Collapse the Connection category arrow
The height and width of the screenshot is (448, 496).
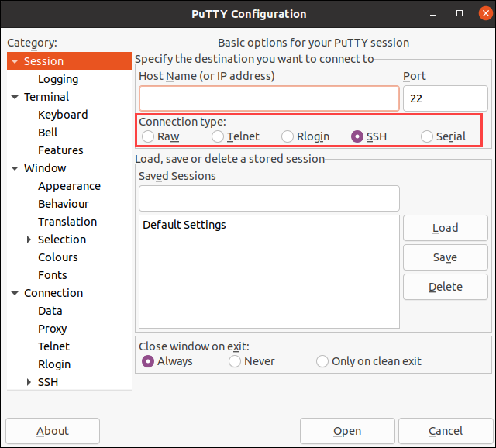[15, 293]
